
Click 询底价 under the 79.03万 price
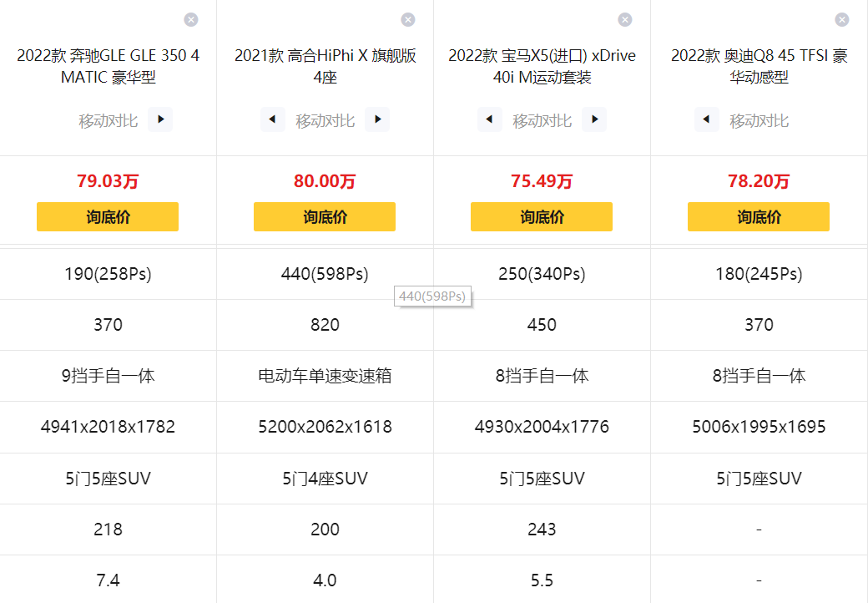pyautogui.click(x=108, y=217)
